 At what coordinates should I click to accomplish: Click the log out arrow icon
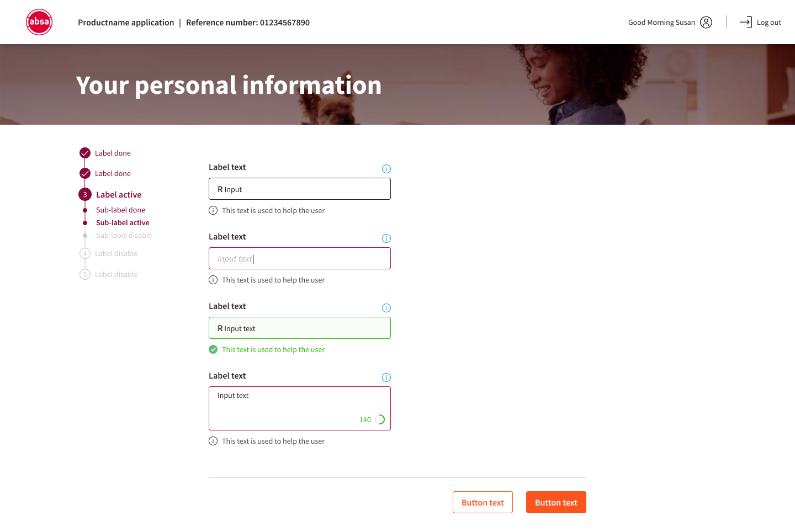745,22
